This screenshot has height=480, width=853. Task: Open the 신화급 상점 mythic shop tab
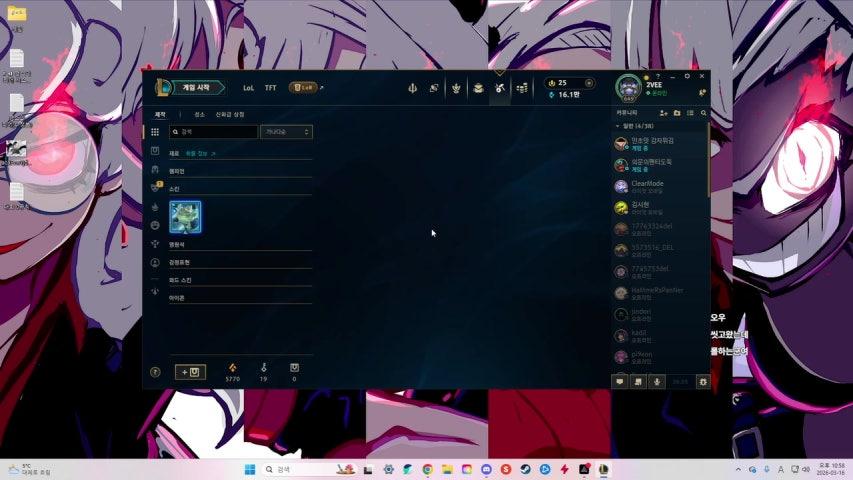[x=230, y=114]
